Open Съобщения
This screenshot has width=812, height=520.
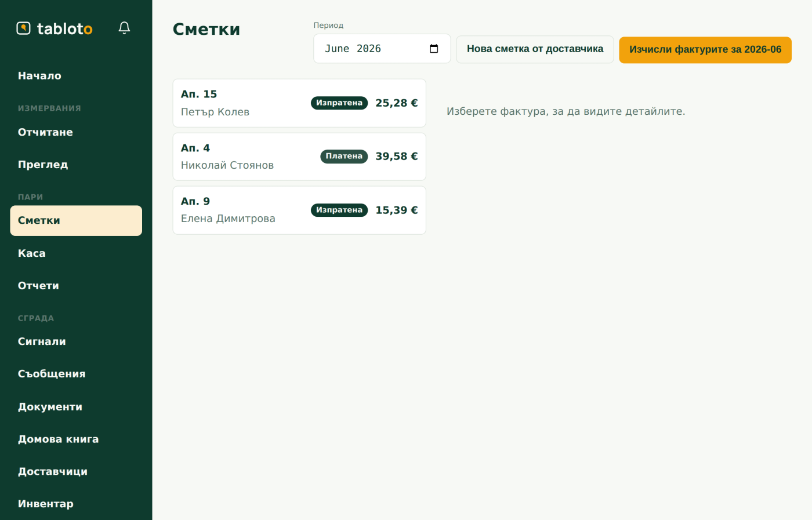(x=76, y=374)
